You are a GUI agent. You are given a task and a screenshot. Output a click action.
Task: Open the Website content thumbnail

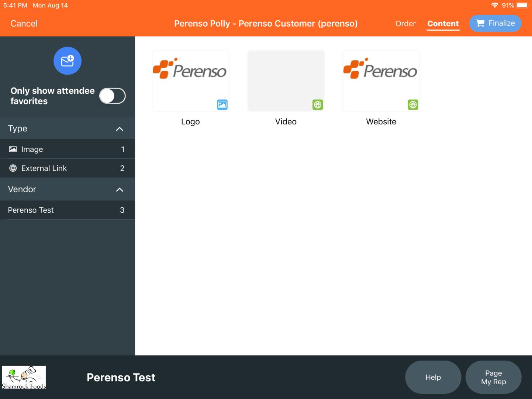[381, 81]
